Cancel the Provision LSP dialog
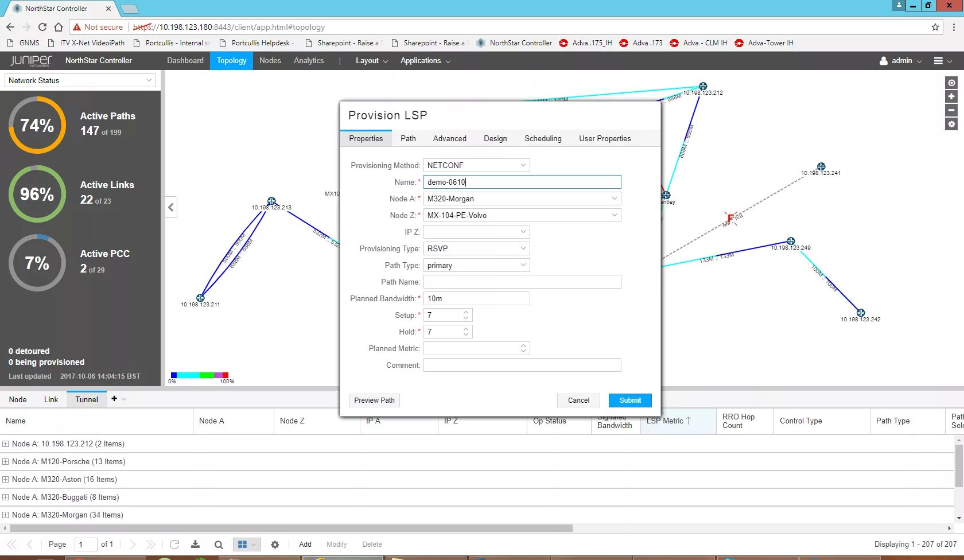This screenshot has width=964, height=560. [x=578, y=400]
